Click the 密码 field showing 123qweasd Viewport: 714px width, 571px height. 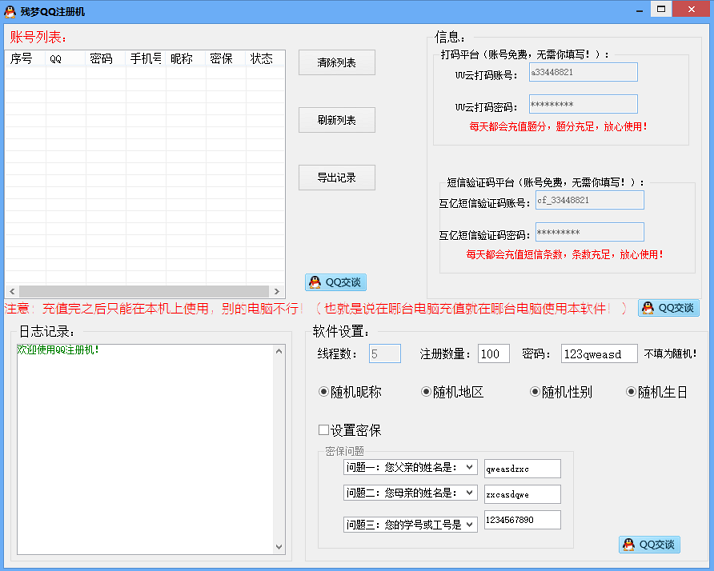click(x=599, y=354)
